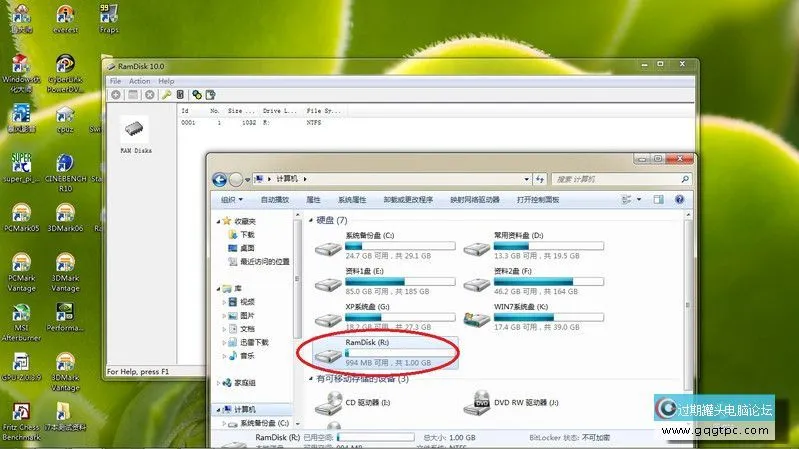Click 系统属性 in Explorer toolbar
This screenshot has width=799, height=449.
coord(352,200)
